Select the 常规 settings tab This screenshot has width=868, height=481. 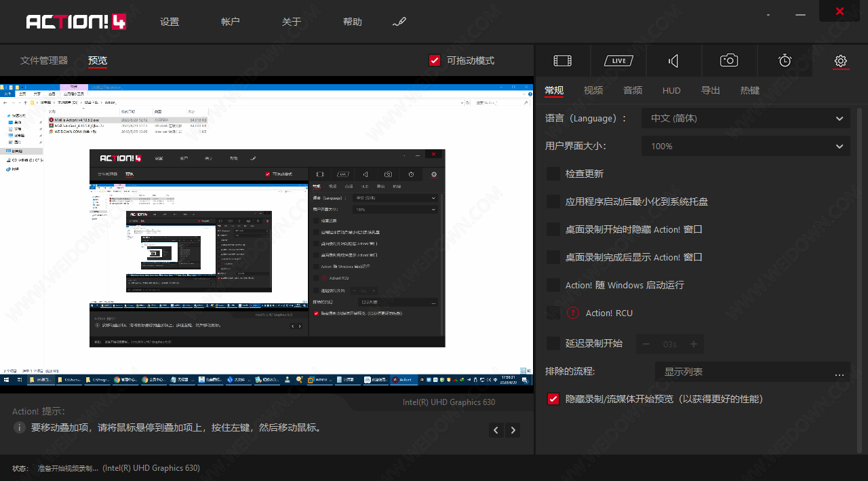pos(554,90)
